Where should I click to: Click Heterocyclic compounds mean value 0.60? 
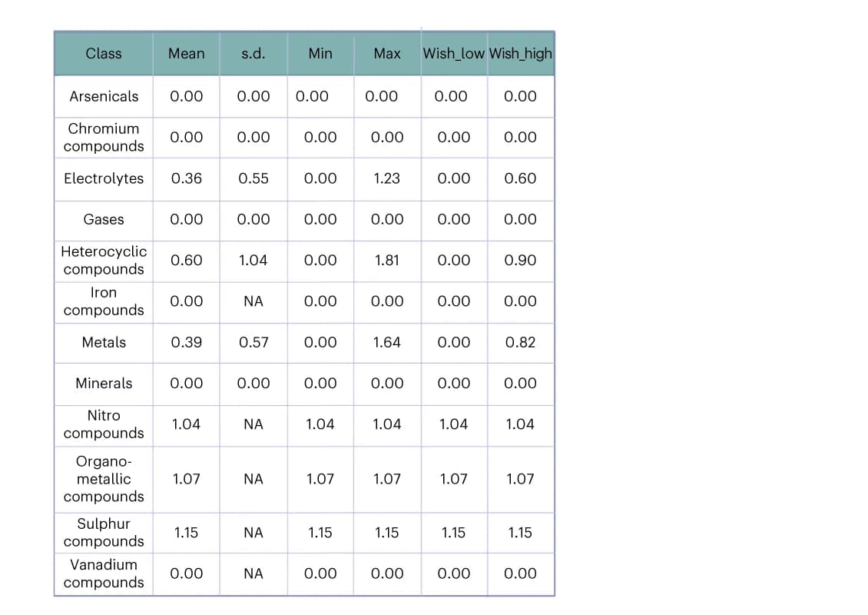[187, 261]
